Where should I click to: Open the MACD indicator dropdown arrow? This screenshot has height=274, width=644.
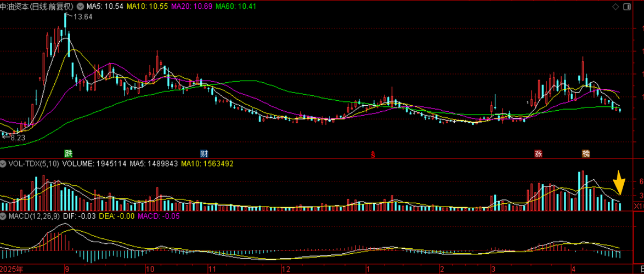pyautogui.click(x=3, y=216)
